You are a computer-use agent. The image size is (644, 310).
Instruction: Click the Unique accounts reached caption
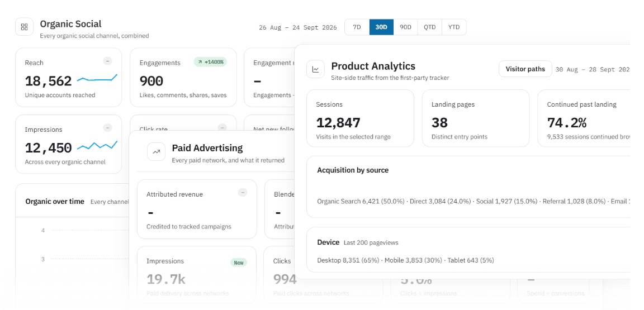pos(60,96)
